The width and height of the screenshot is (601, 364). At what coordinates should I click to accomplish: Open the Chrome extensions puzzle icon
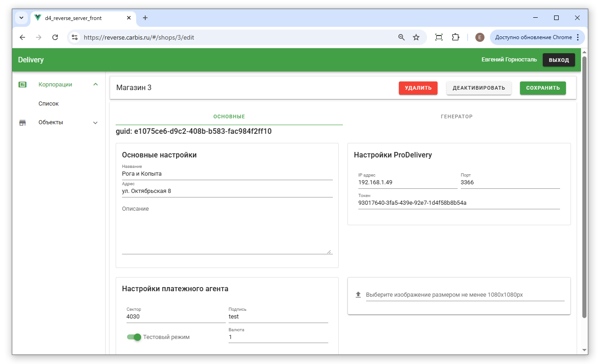tap(455, 37)
